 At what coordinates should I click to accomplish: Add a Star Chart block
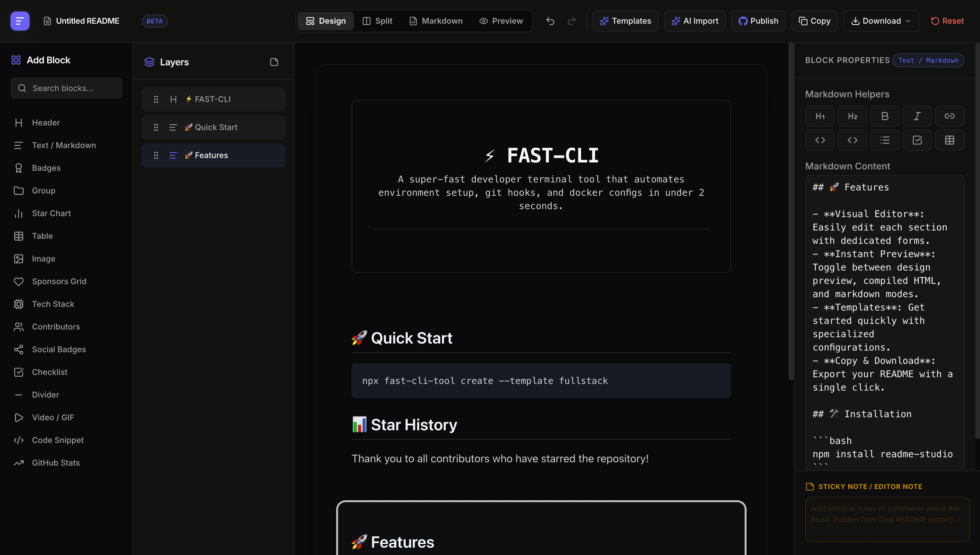point(66,213)
